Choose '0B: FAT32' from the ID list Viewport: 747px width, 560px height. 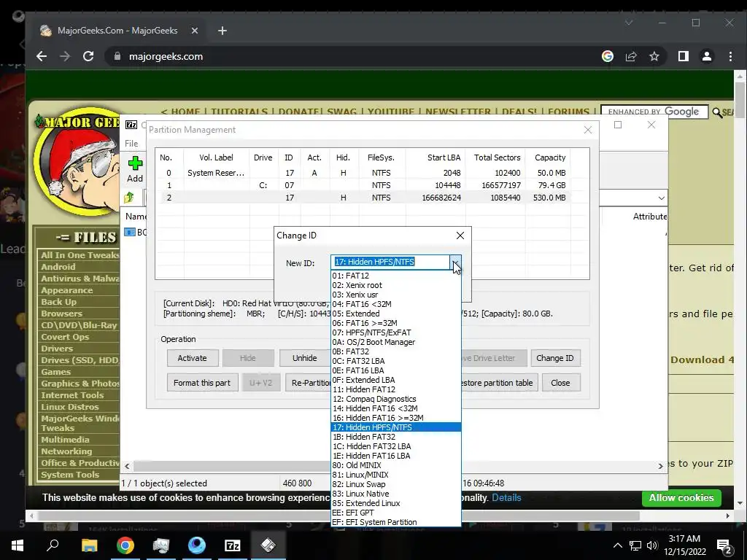pyautogui.click(x=396, y=351)
